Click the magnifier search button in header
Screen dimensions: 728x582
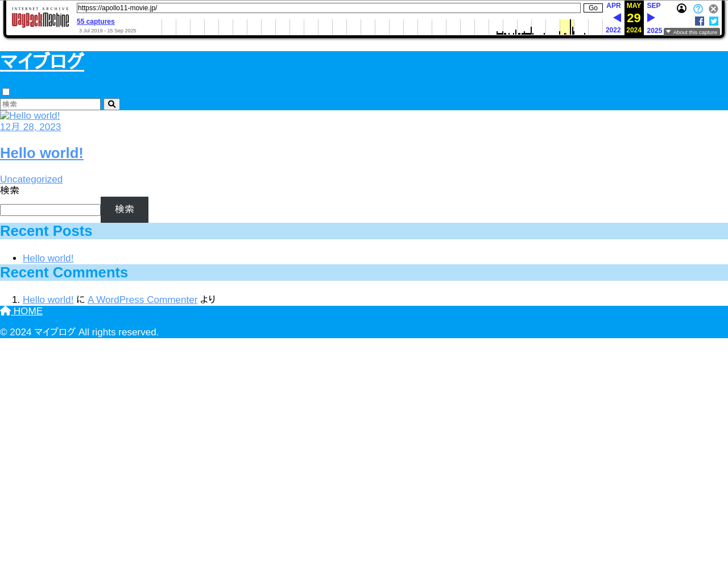pos(111,104)
